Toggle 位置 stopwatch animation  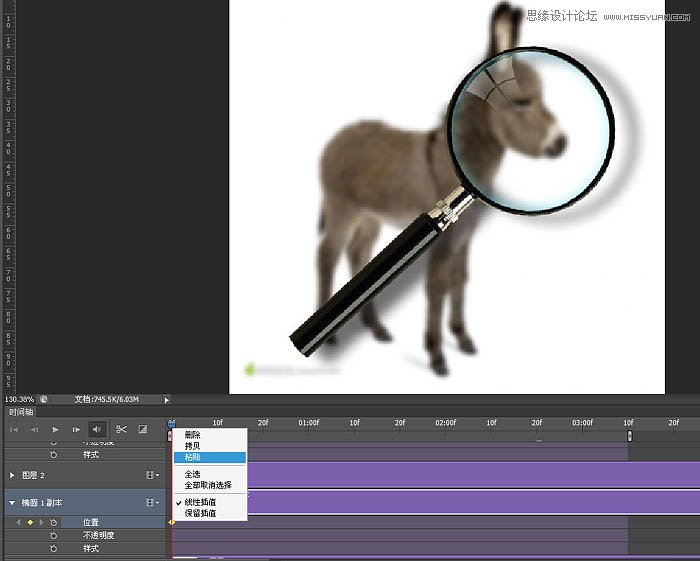pyautogui.click(x=54, y=522)
